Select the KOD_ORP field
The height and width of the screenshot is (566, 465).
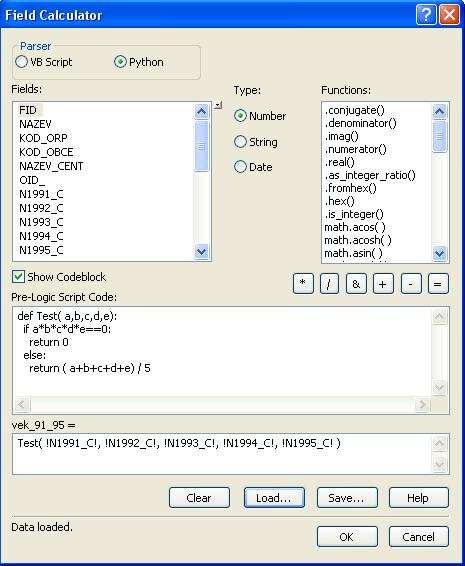pos(43,138)
